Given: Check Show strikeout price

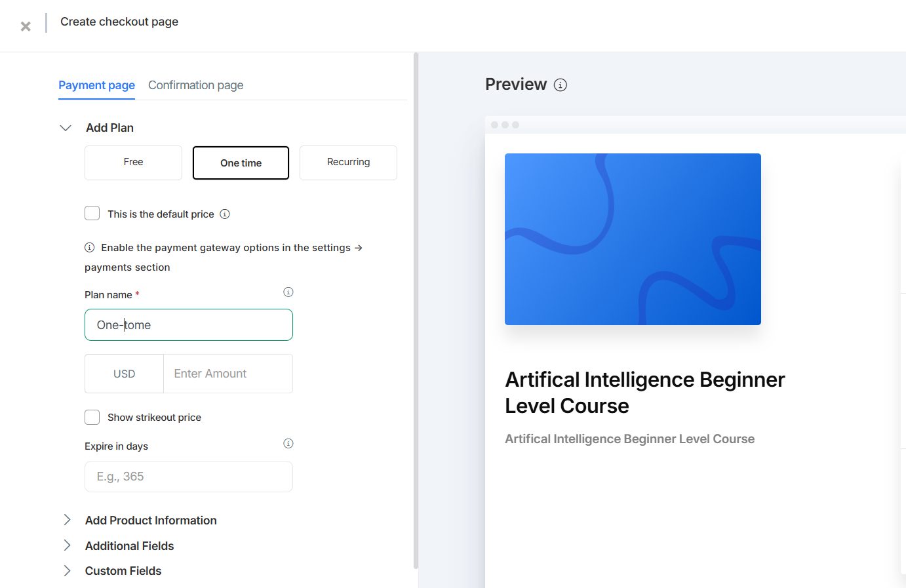Looking at the screenshot, I should pyautogui.click(x=92, y=417).
